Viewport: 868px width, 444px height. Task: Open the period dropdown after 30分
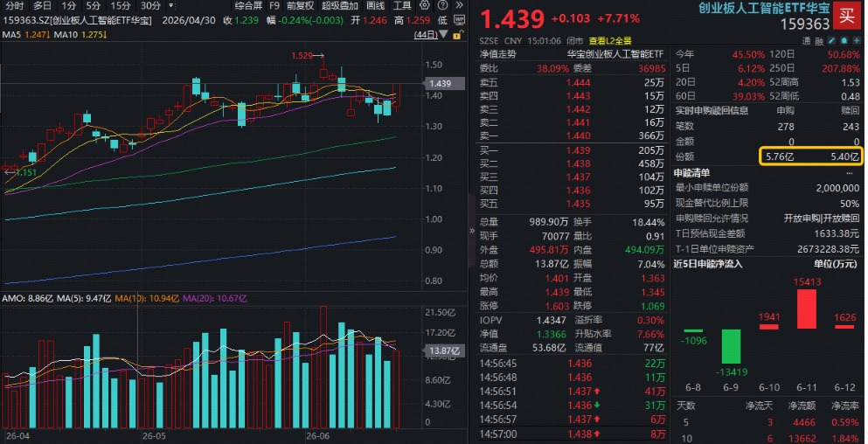[170, 5]
